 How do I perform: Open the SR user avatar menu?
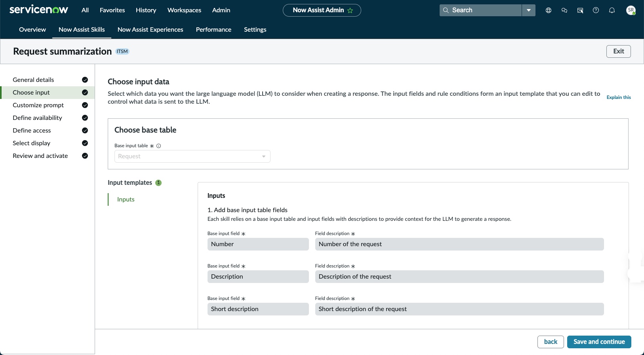point(631,10)
